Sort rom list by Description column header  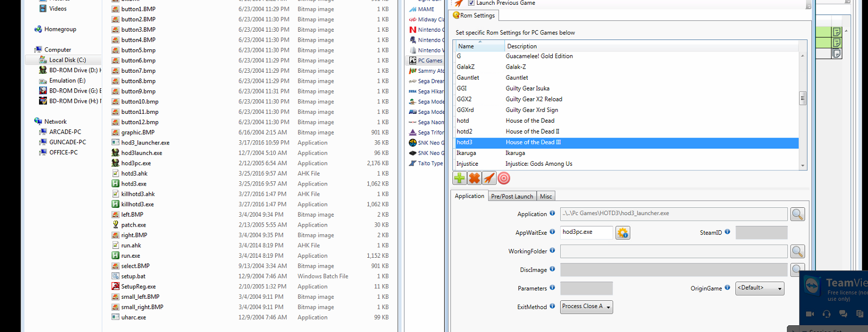522,46
